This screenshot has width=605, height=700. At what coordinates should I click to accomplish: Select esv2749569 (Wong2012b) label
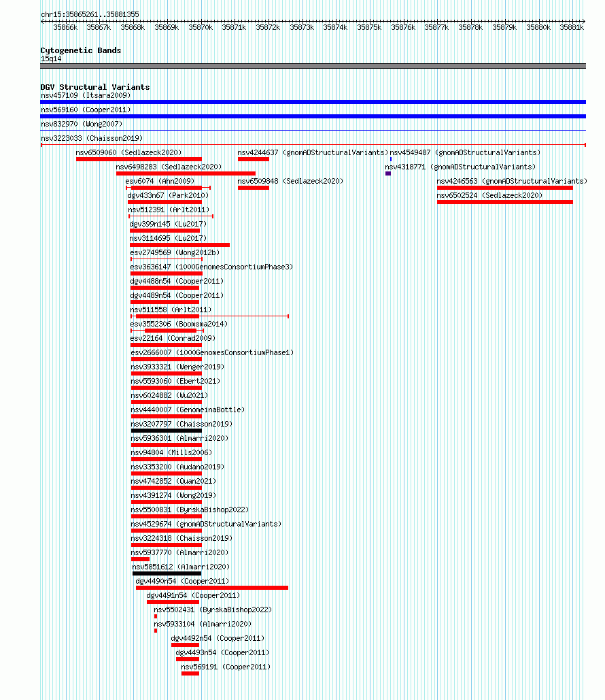(175, 252)
